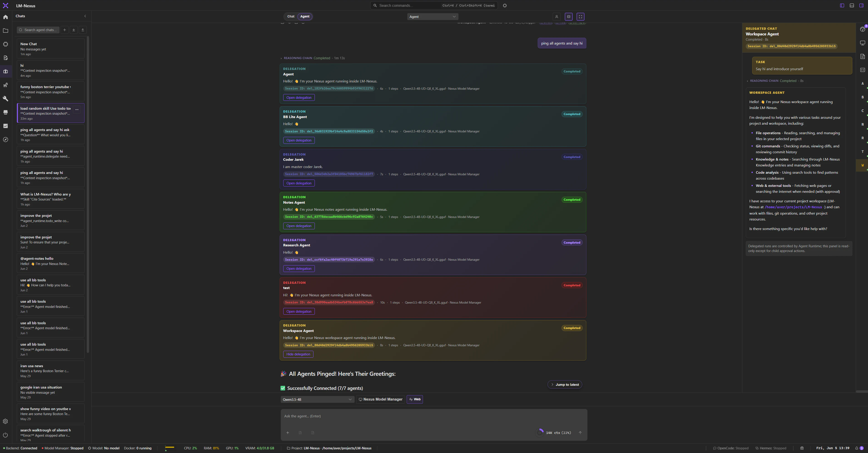This screenshot has width=868, height=453.
Task: Open the Qwen3.5-4B model dropdown
Action: click(317, 399)
